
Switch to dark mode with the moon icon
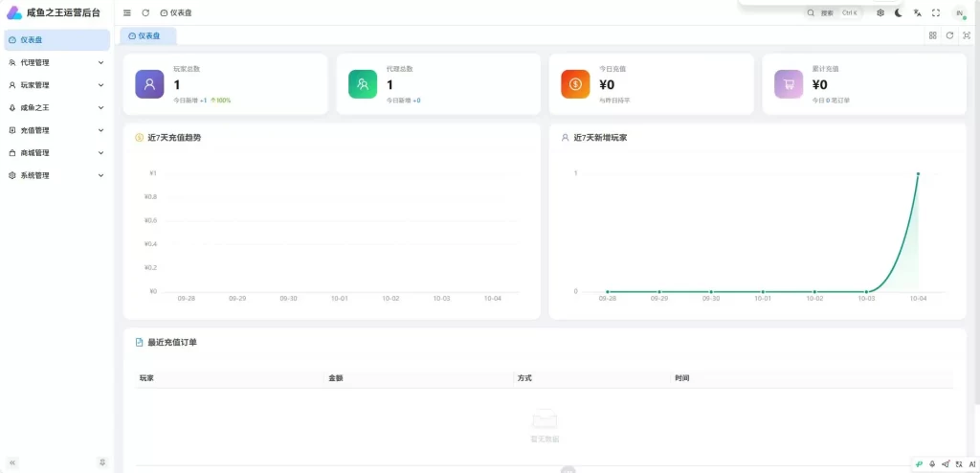click(x=898, y=12)
